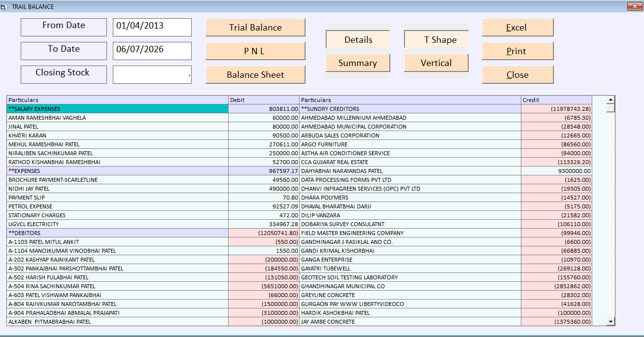Select the JINAL PATEL row

118,127
